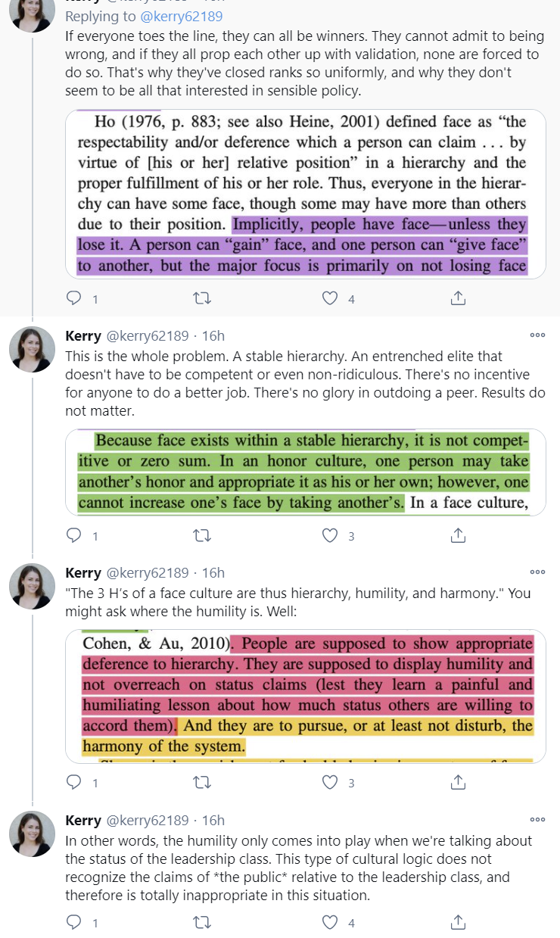Like the purple-highlighted tweet with 4 likes
This screenshot has width=560, height=938.
(329, 298)
